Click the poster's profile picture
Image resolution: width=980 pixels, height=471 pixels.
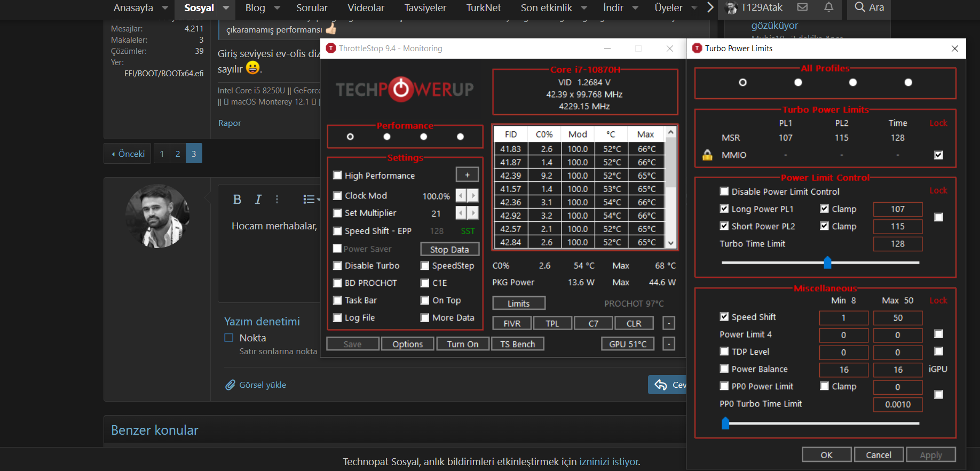point(157,216)
